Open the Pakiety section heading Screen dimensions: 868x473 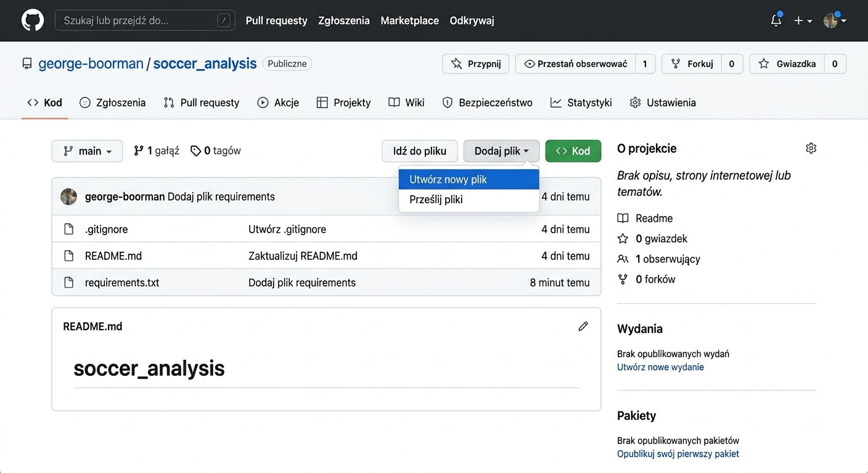(x=636, y=416)
